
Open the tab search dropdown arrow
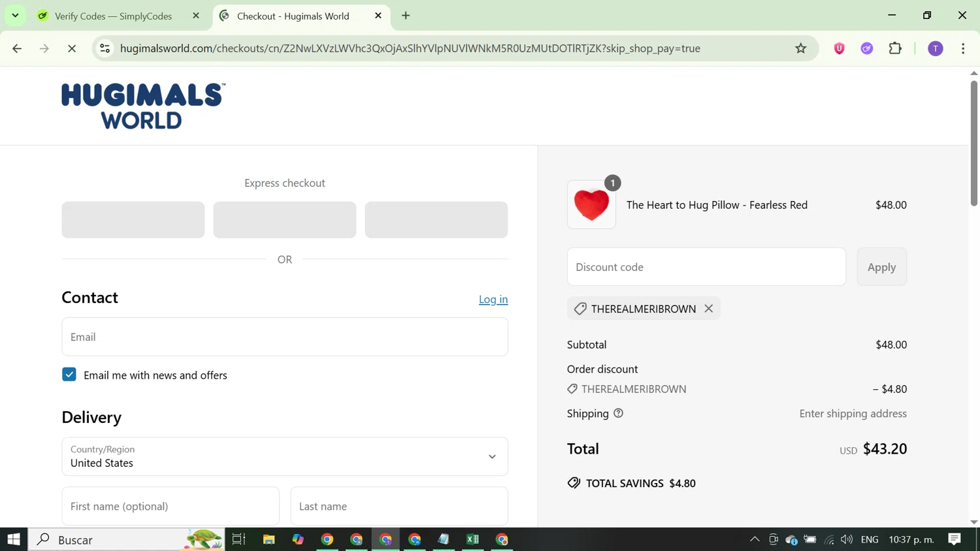(15, 16)
